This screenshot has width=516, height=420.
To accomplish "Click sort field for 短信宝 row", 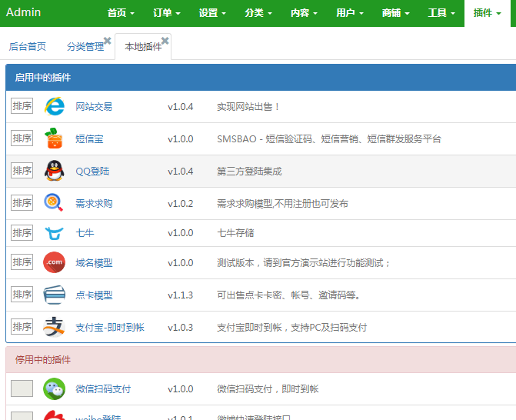I will pos(22,138).
